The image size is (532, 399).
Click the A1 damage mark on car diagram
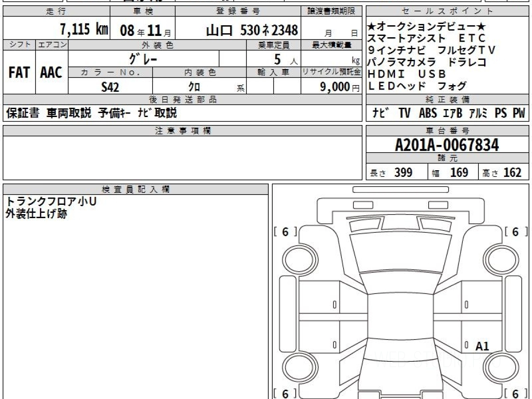(x=482, y=346)
